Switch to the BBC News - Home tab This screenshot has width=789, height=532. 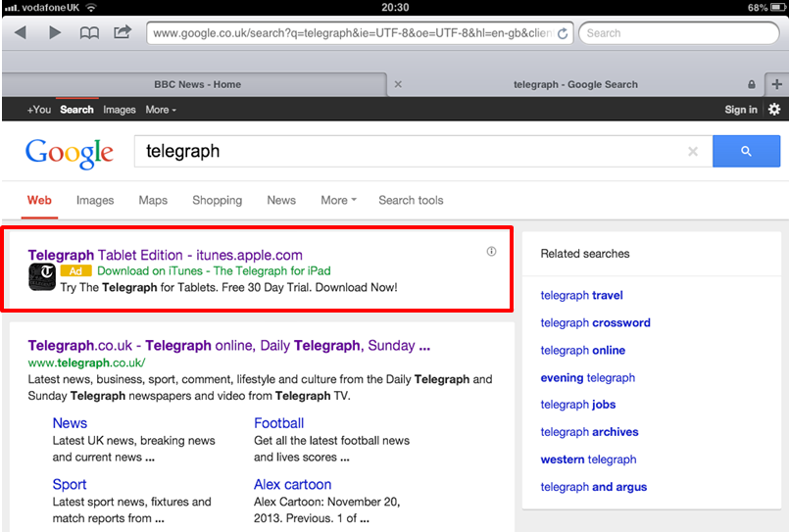coord(197,84)
